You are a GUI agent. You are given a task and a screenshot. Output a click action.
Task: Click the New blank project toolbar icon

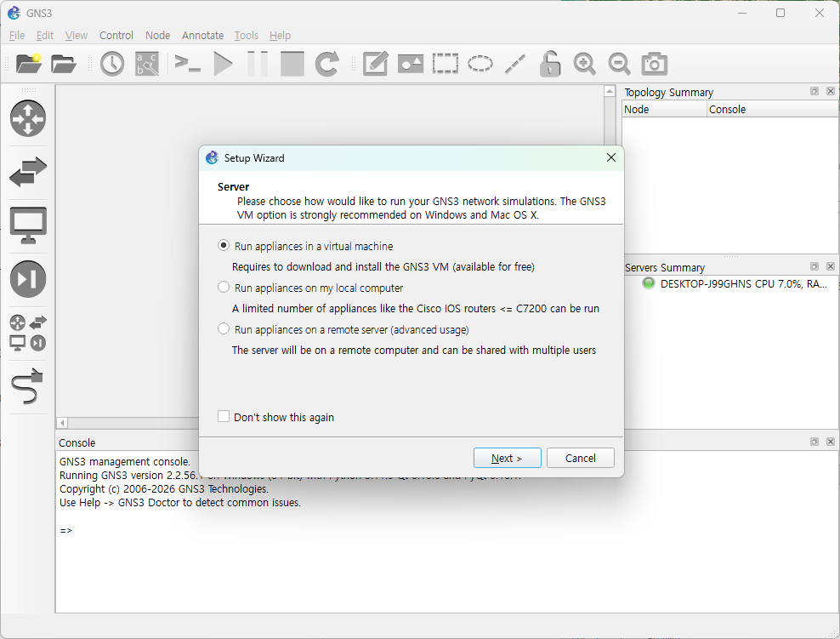click(28, 64)
